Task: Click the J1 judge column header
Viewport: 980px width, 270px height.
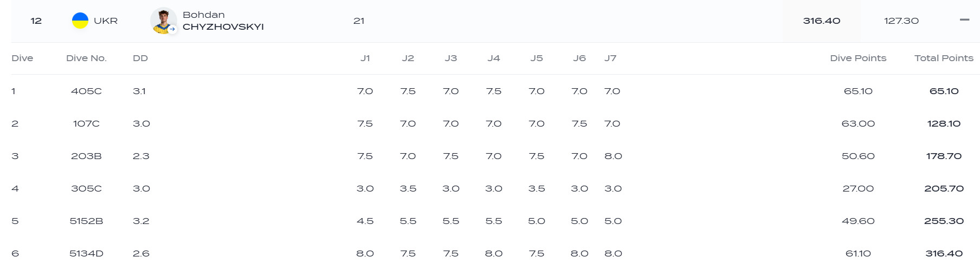Action: pyautogui.click(x=365, y=58)
